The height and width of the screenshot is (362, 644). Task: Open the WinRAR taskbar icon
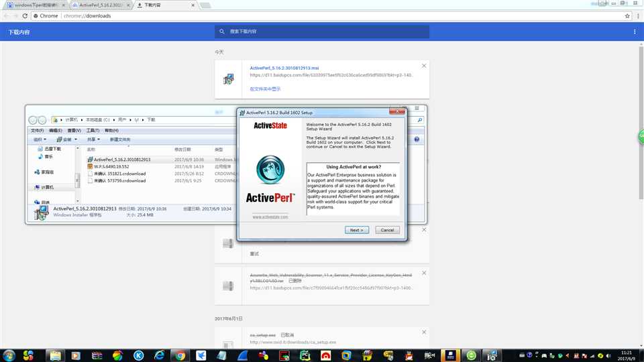click(97, 355)
